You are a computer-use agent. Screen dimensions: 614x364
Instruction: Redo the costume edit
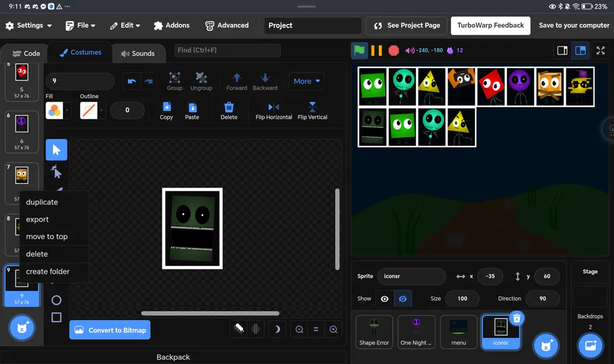pyautogui.click(x=149, y=81)
